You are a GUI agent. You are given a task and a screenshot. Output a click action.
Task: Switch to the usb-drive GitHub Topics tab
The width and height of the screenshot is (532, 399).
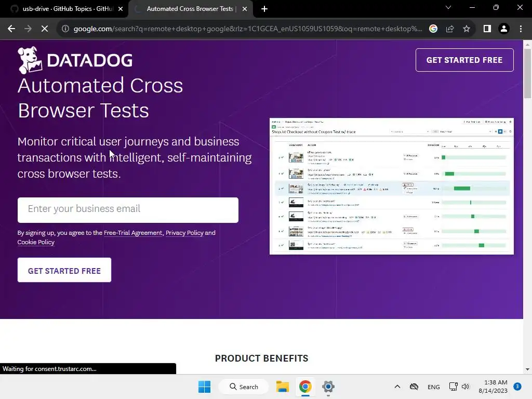[64, 9]
